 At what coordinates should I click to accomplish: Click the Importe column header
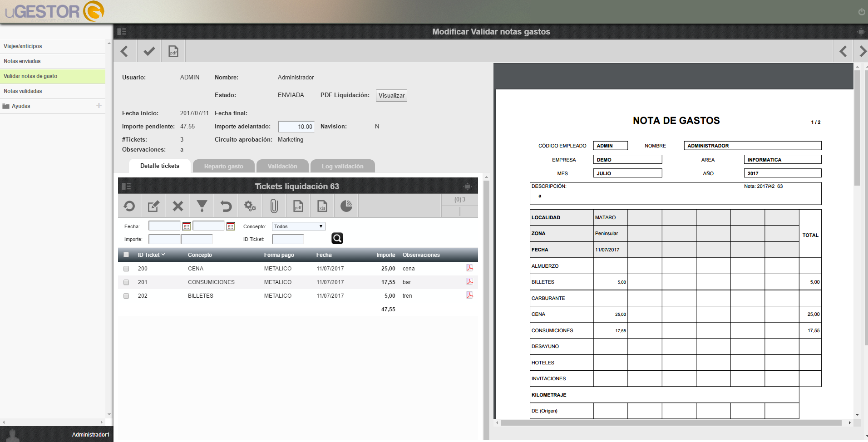tap(386, 255)
